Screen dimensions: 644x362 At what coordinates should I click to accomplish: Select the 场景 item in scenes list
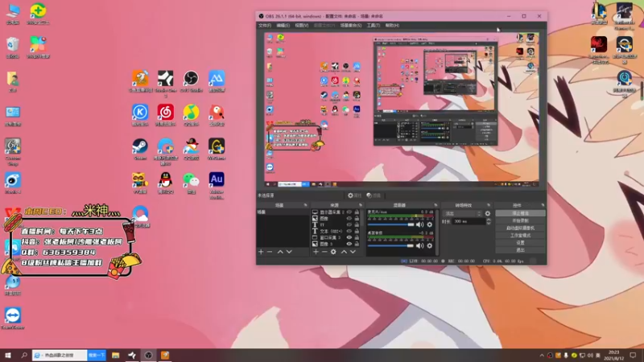[x=283, y=212]
